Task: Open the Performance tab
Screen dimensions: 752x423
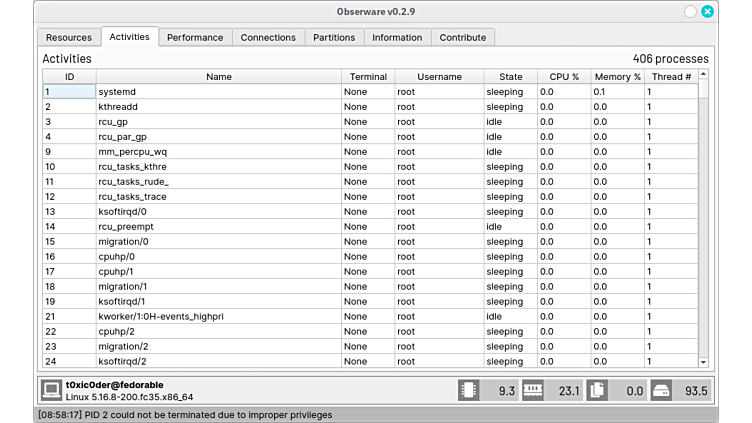Action: [195, 37]
